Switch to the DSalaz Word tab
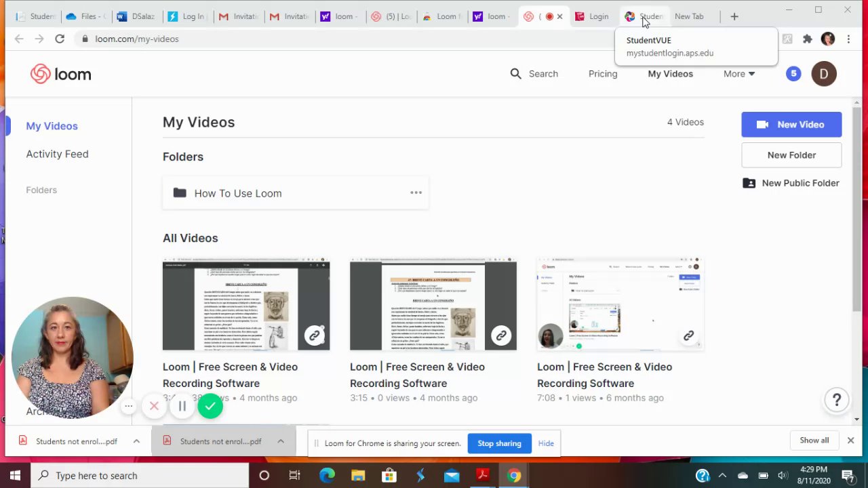The image size is (868, 488). pyautogui.click(x=135, y=16)
